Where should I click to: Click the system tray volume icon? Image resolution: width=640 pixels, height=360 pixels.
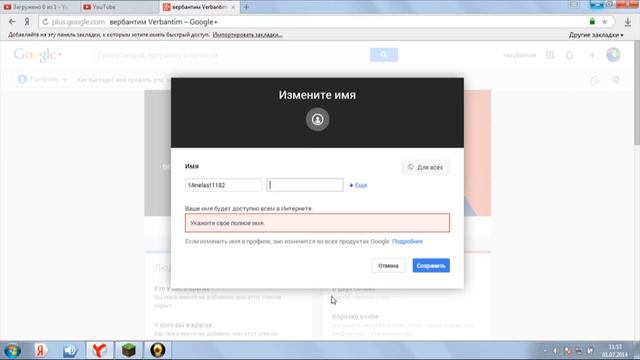(556, 351)
